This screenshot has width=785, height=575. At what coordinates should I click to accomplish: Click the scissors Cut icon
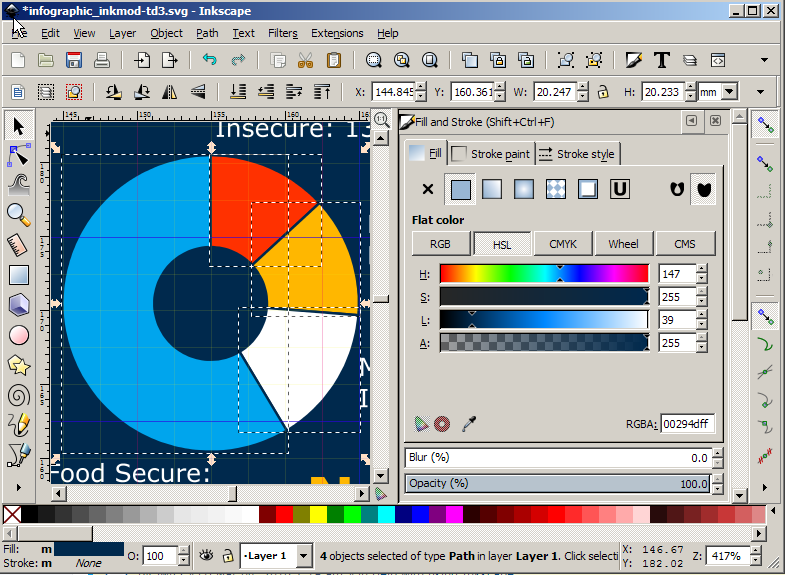click(306, 60)
